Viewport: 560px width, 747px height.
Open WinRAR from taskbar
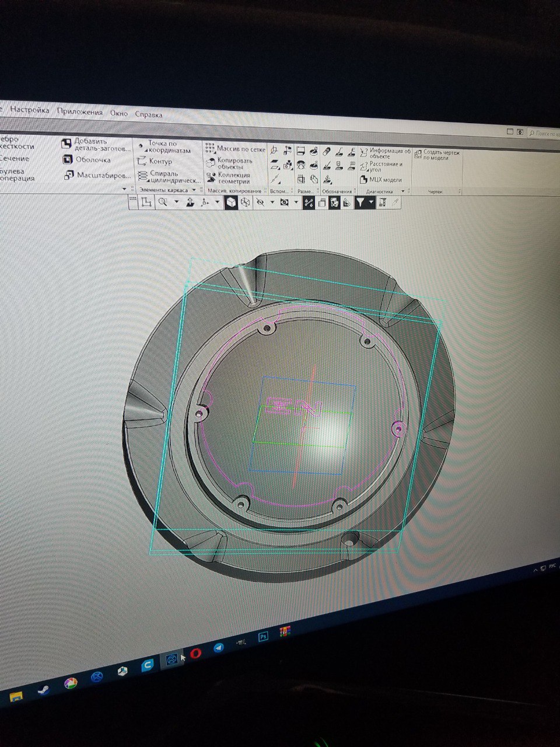tap(285, 631)
